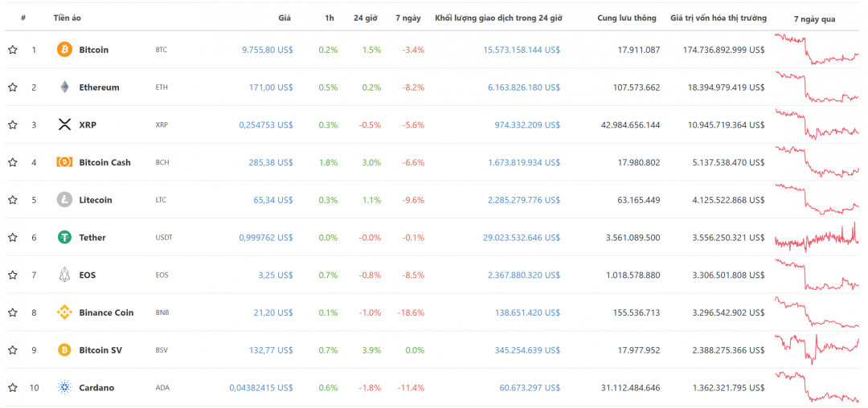The height and width of the screenshot is (408, 868).
Task: Add Bitcoin Cash to watchlist star
Action: tap(13, 162)
